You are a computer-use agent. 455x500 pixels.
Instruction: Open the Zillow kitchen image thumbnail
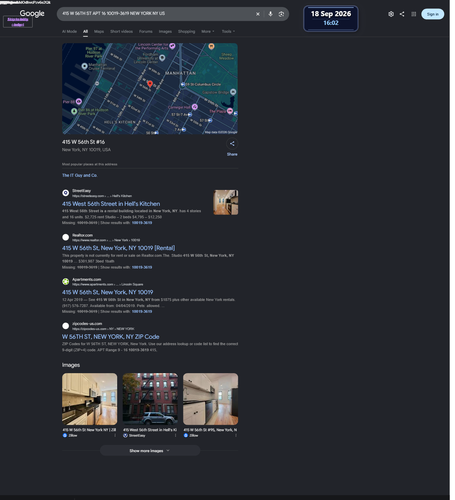(90, 399)
